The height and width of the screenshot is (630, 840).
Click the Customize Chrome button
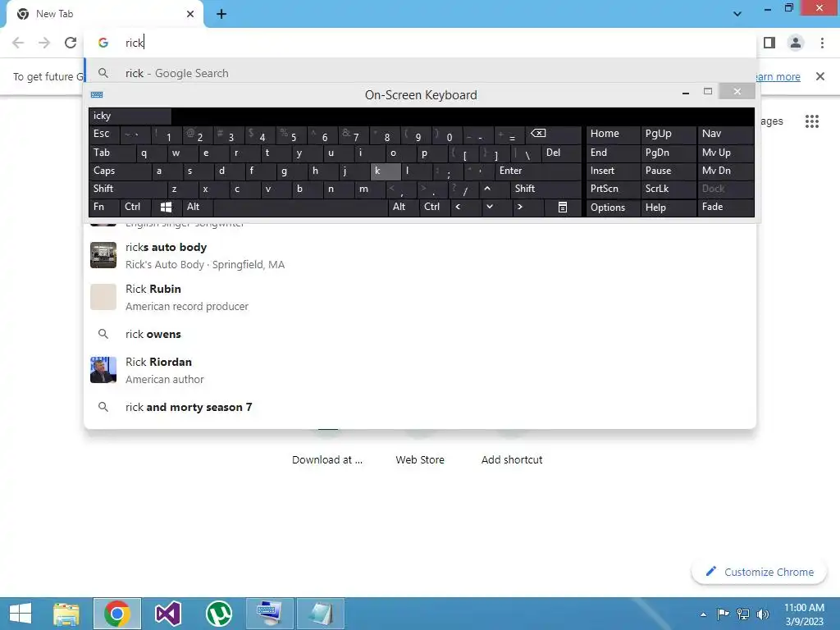[760, 572]
